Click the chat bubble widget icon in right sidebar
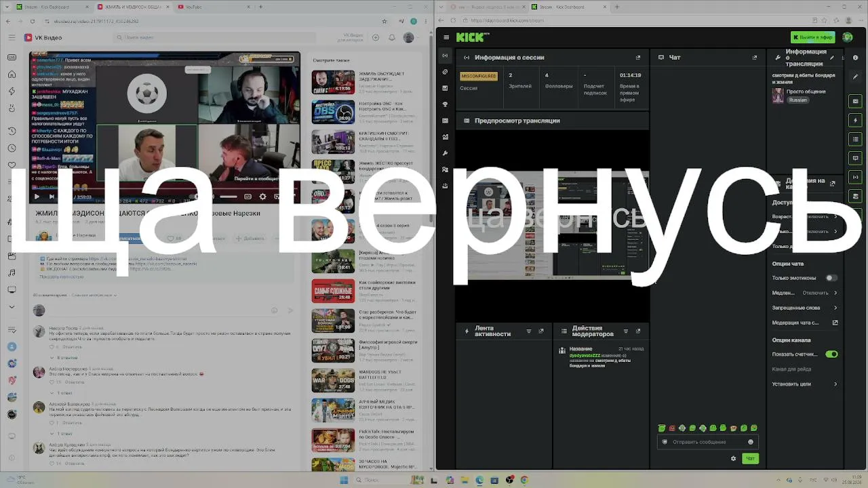The image size is (868, 488). 855,158
